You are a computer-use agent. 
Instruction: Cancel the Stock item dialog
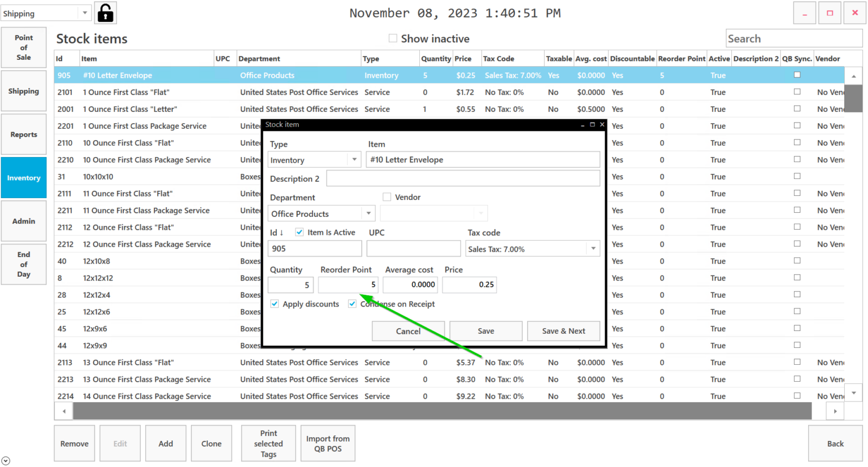(x=408, y=331)
